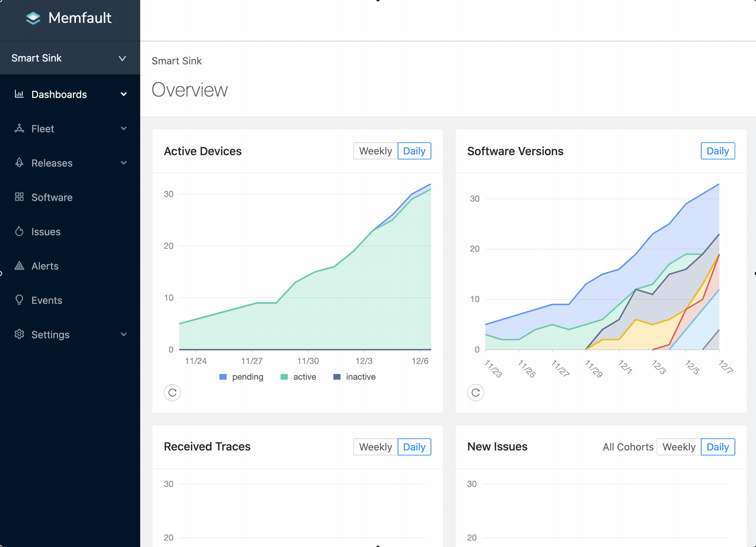Refresh the Active Devices chart
This screenshot has height=547, width=756.
coord(172,393)
